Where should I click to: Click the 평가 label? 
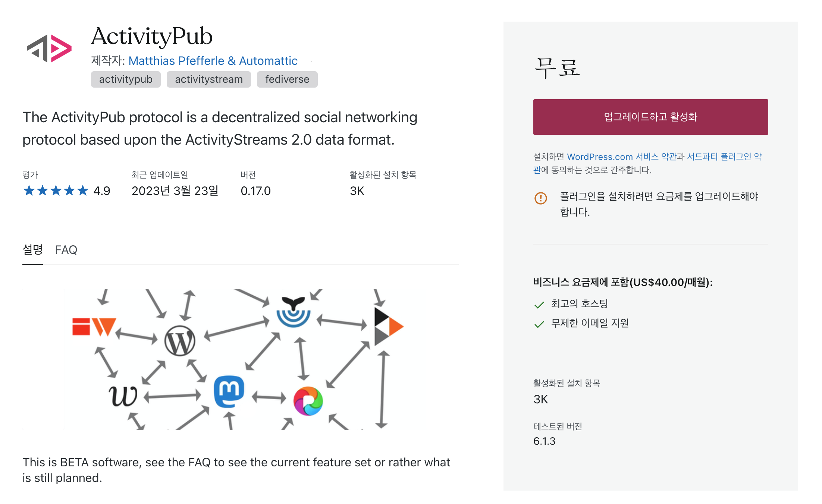(x=30, y=175)
